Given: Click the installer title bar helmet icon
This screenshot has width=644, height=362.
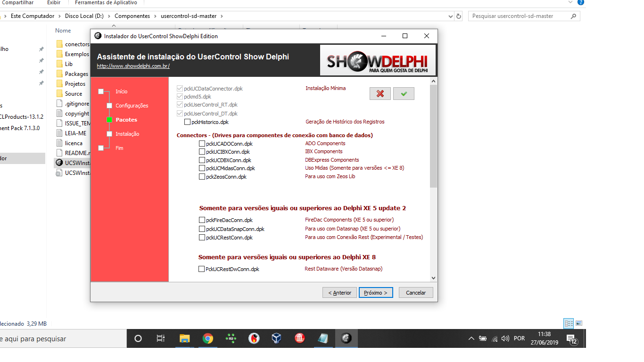Looking at the screenshot, I should tap(98, 36).
